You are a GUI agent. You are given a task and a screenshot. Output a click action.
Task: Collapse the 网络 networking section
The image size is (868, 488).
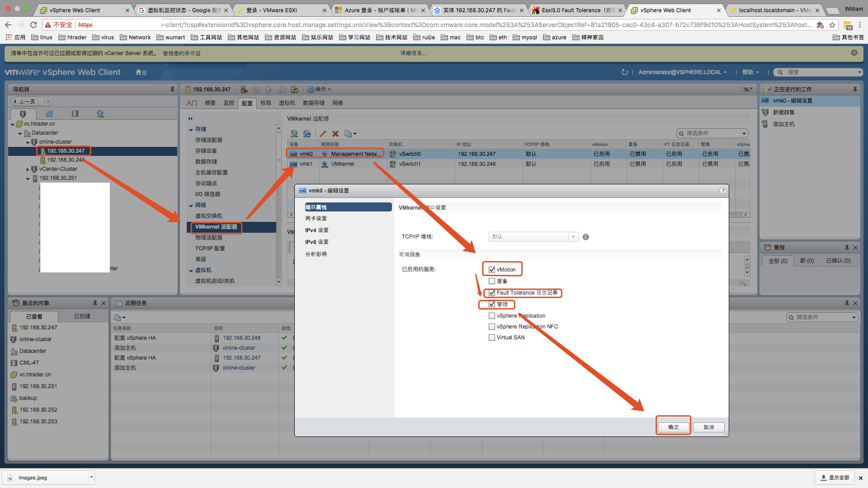point(191,206)
